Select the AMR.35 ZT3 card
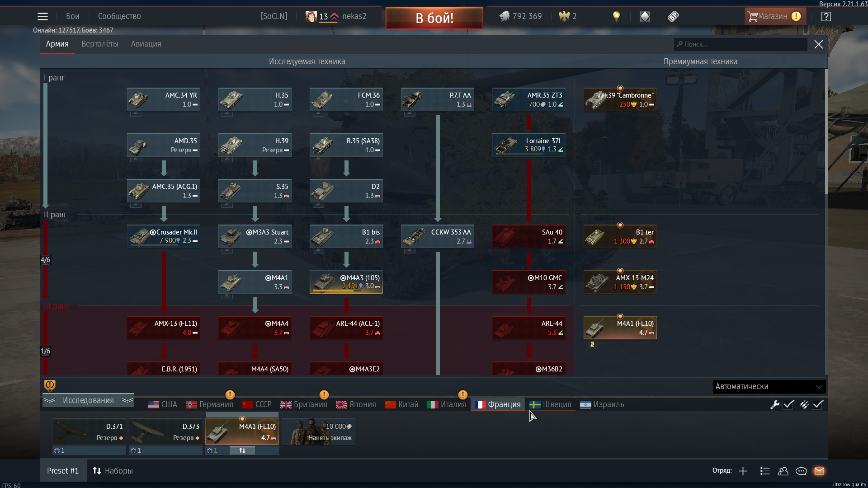 pos(529,99)
